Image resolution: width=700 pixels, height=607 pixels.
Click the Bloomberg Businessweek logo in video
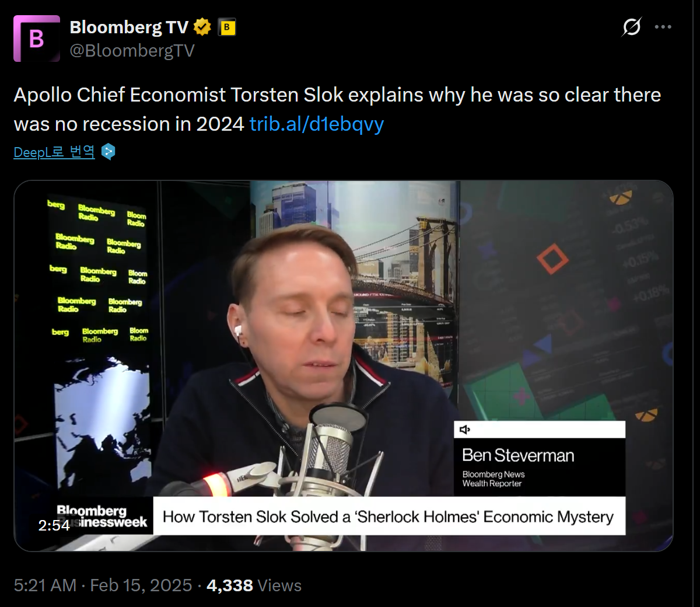pyautogui.click(x=102, y=517)
